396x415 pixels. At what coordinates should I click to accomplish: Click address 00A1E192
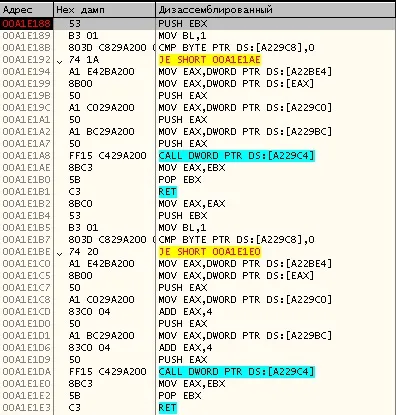[x=26, y=60]
